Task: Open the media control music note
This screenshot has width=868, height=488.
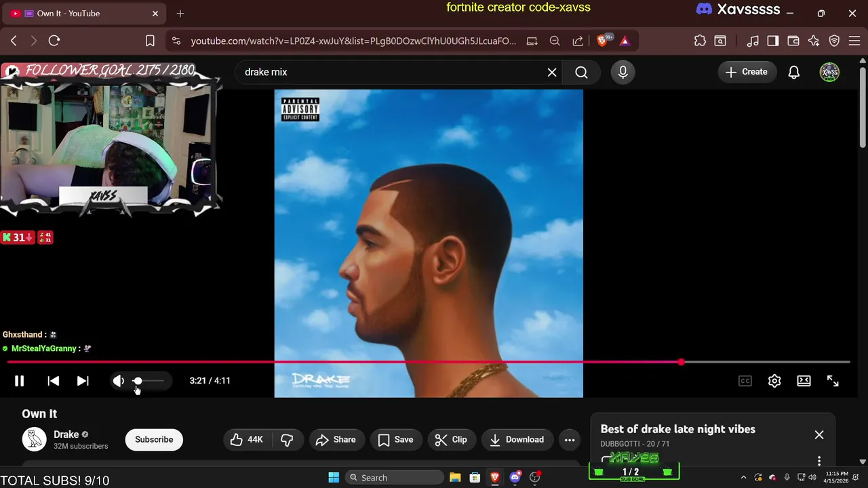Action: (753, 41)
